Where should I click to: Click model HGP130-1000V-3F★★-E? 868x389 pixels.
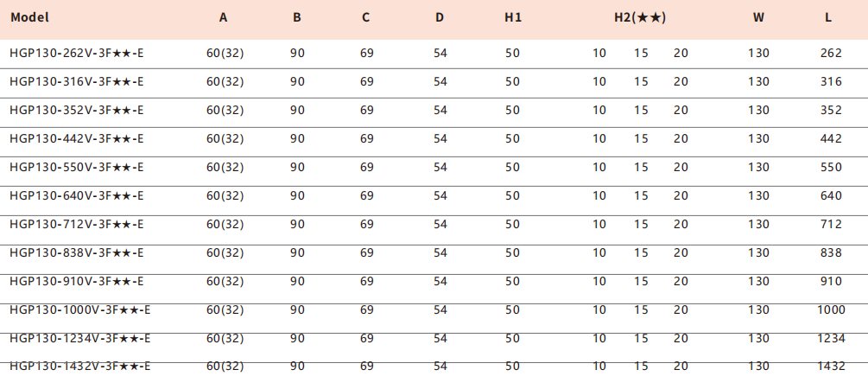(x=80, y=310)
